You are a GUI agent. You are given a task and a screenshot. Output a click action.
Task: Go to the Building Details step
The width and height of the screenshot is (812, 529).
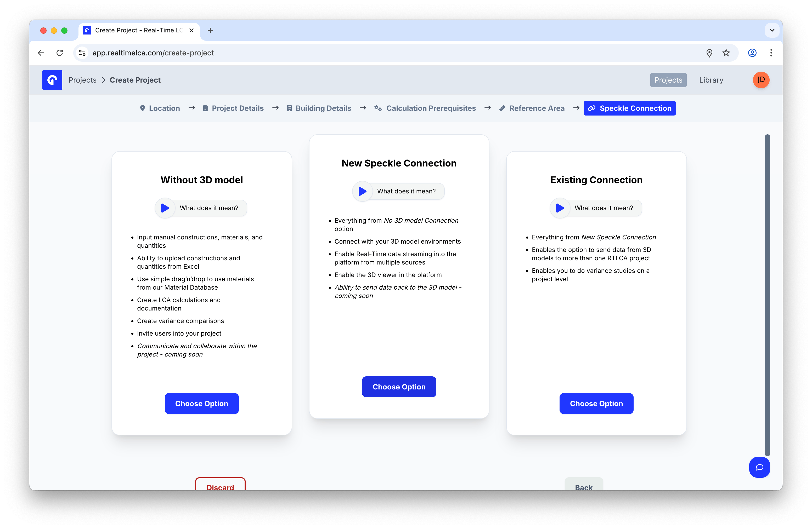(x=319, y=108)
